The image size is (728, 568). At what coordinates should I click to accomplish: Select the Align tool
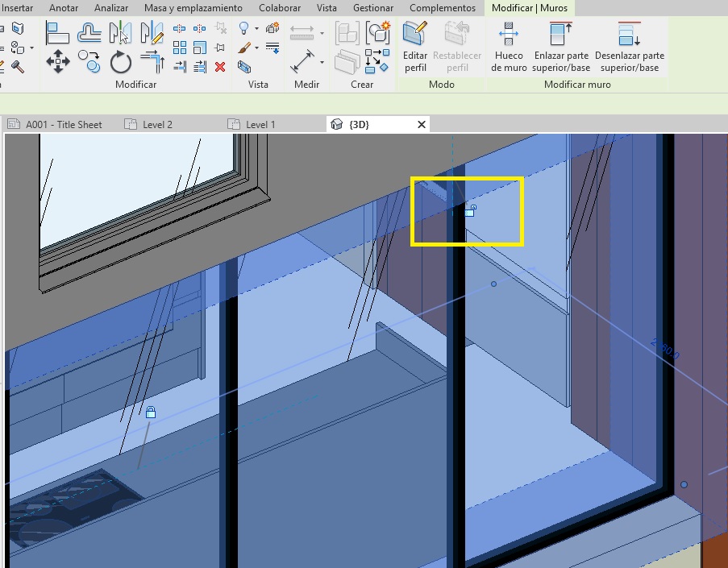(x=57, y=34)
